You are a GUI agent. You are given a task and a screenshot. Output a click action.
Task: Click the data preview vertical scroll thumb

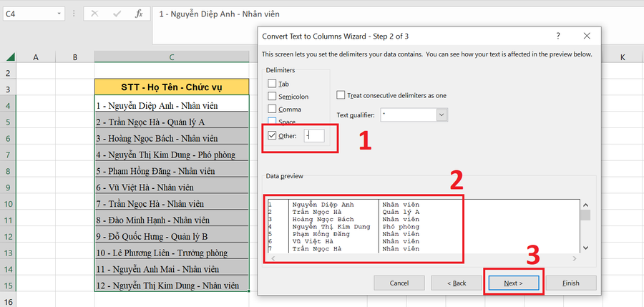pyautogui.click(x=586, y=215)
